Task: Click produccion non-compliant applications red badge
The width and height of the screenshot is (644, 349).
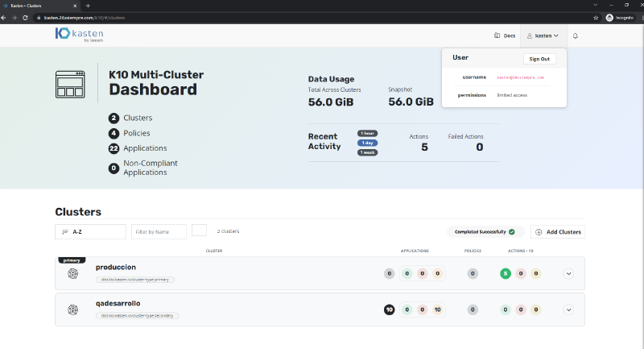Action: [x=422, y=273]
